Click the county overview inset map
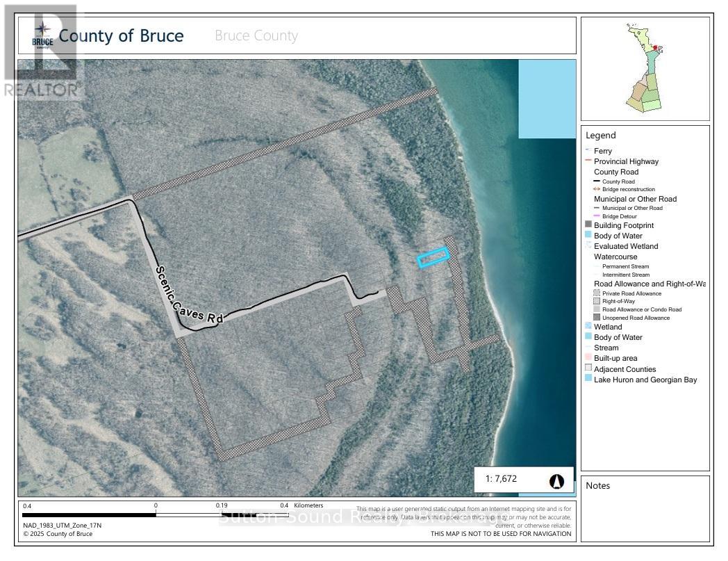728x561 pixels. 644,68
